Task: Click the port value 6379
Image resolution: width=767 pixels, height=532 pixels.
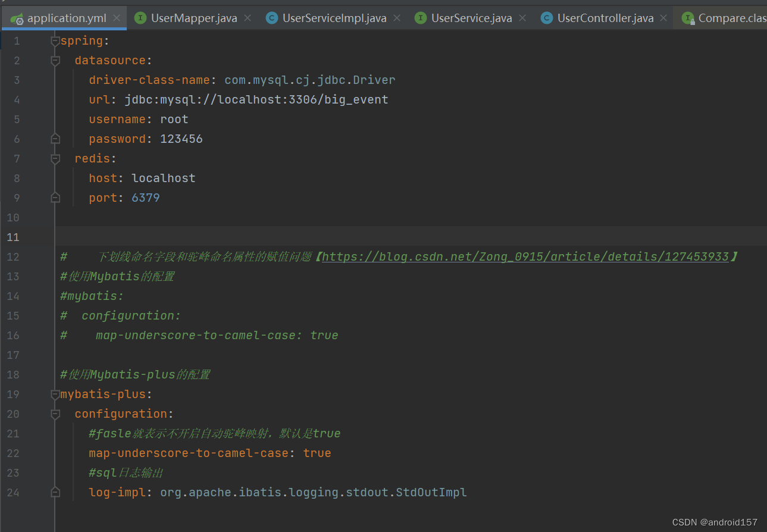Action: pyautogui.click(x=146, y=198)
